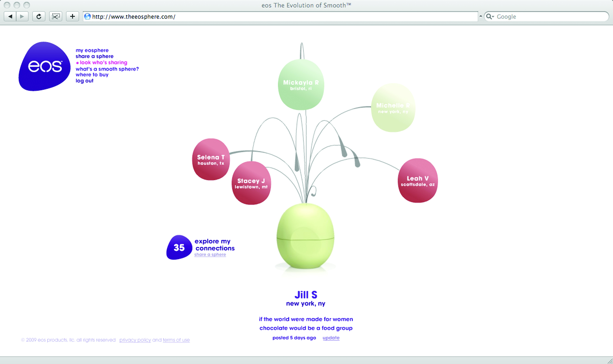
Task: Click the 'posted 5 days ago' text
Action: tap(294, 338)
